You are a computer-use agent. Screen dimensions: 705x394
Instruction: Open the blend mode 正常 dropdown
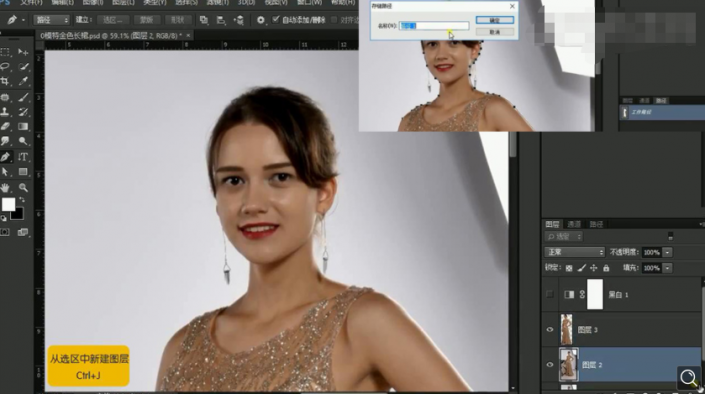(x=574, y=252)
